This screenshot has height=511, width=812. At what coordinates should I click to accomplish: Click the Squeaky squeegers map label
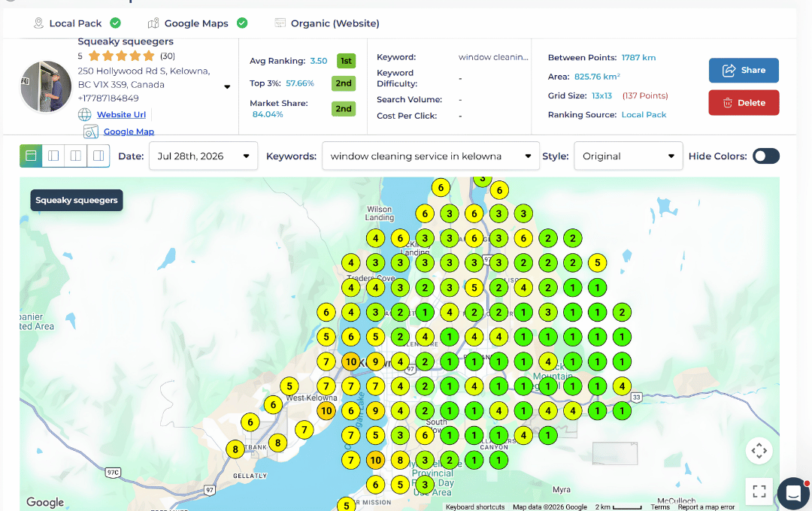coord(77,201)
